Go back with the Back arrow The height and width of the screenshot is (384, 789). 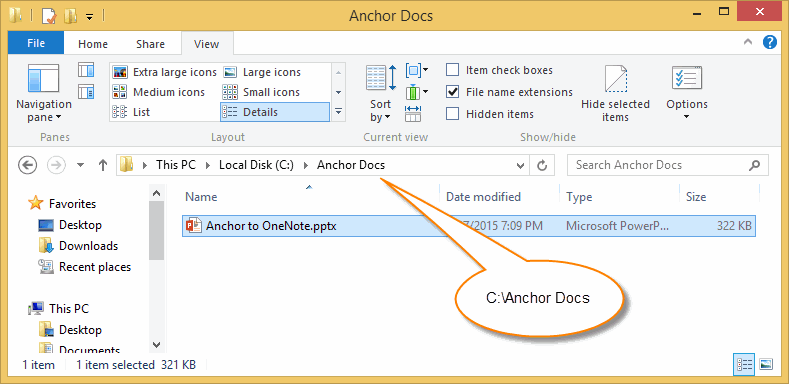27,165
